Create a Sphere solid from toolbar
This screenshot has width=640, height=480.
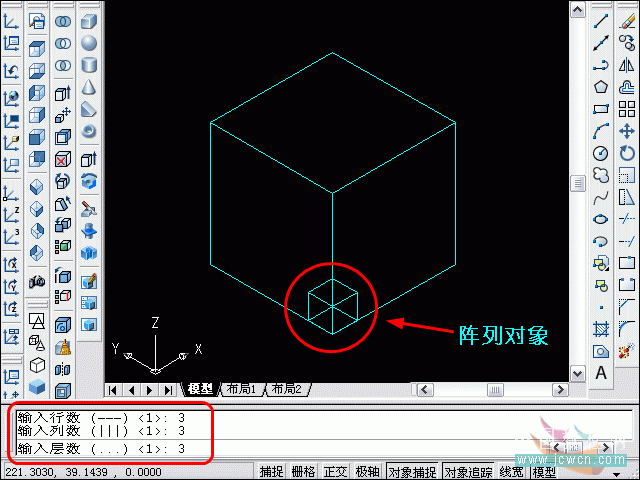pos(89,43)
